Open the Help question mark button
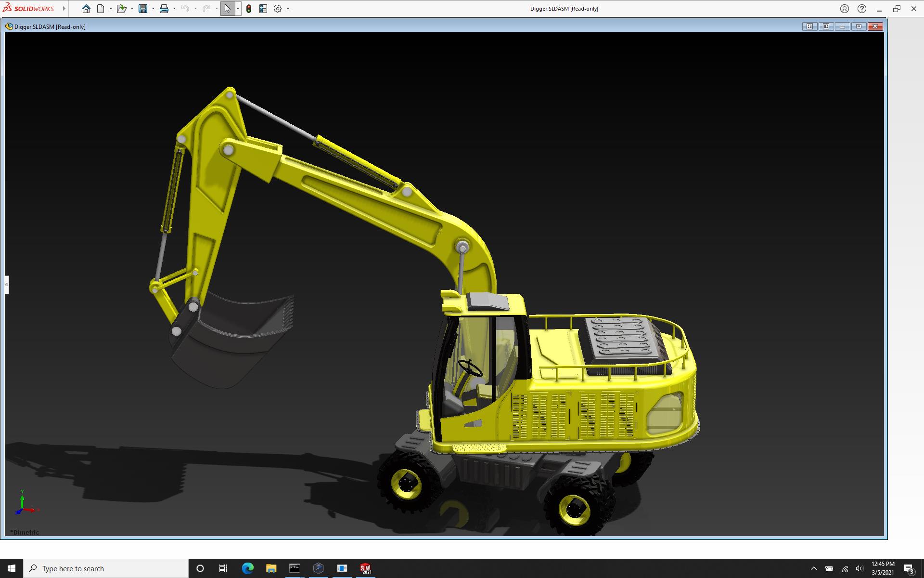 tap(862, 9)
